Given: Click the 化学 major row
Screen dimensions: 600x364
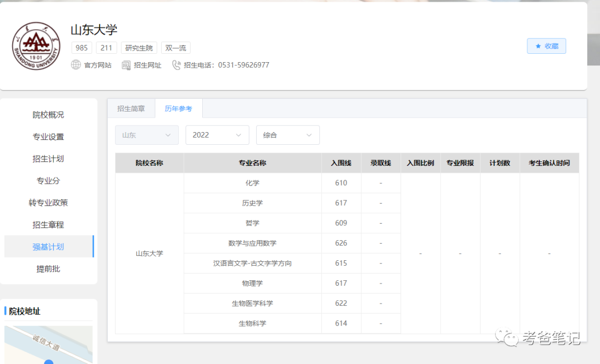Looking at the screenshot, I should pyautogui.click(x=253, y=183).
